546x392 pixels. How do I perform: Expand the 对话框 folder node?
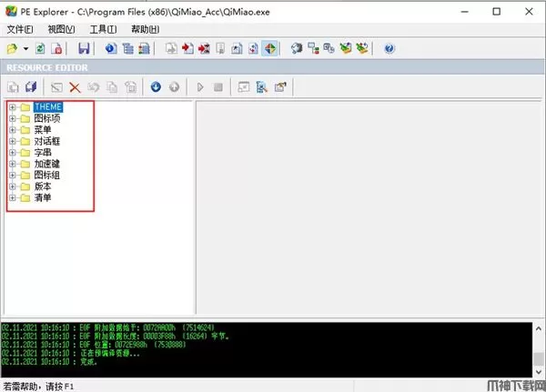(x=13, y=141)
